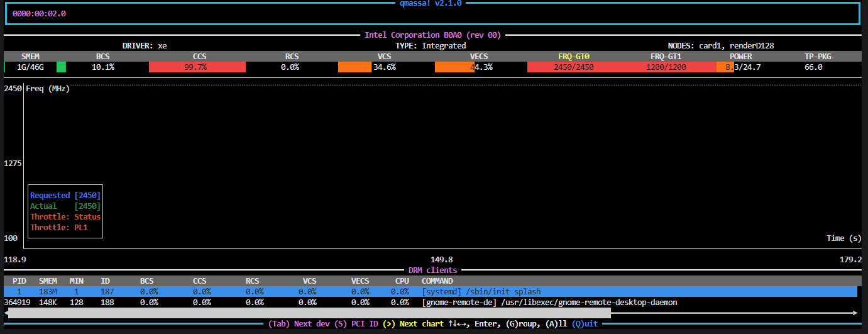Select the highlighted FRQ-GT0 column header
The height and width of the screenshot is (334, 868).
574,57
